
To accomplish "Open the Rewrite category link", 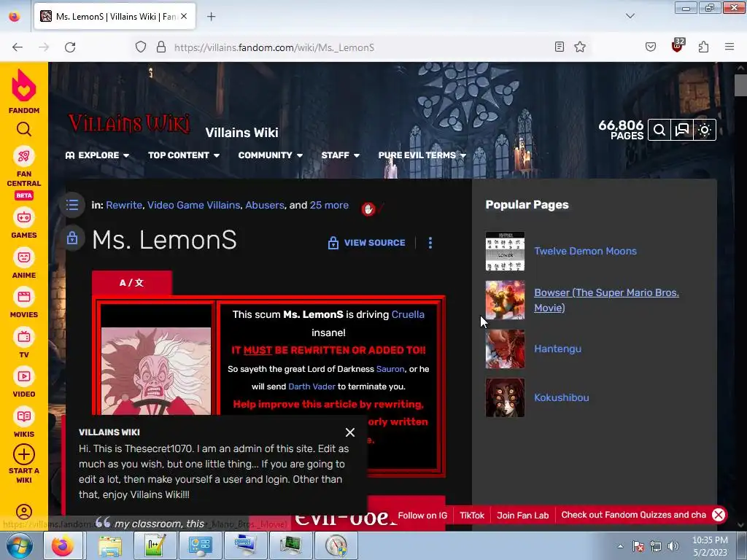I will click(124, 205).
